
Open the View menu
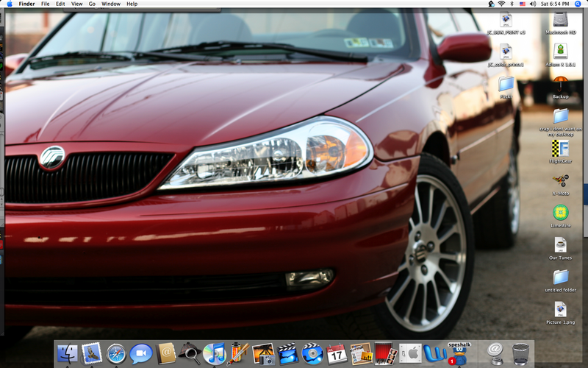[77, 4]
